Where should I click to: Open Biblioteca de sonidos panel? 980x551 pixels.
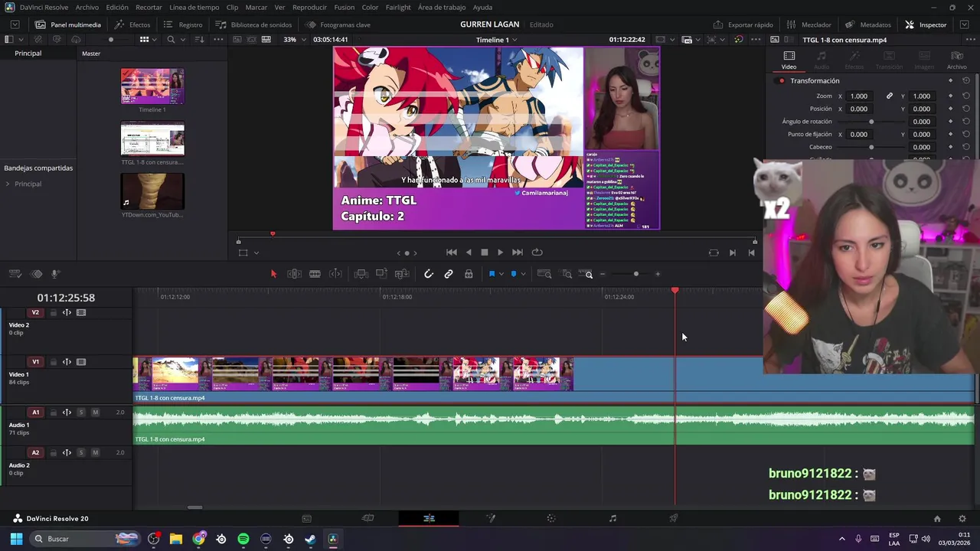(x=253, y=24)
